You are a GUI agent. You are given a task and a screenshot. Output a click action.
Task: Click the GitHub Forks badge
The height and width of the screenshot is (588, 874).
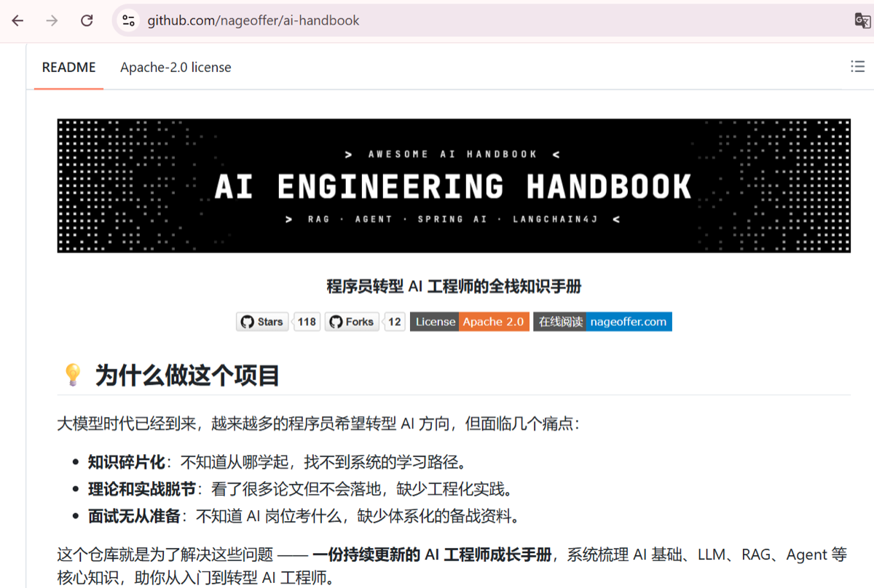coord(352,322)
